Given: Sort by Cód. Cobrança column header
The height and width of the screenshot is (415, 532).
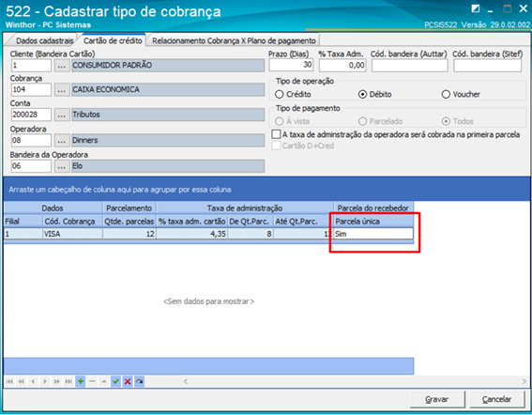Looking at the screenshot, I should pyautogui.click(x=72, y=222).
